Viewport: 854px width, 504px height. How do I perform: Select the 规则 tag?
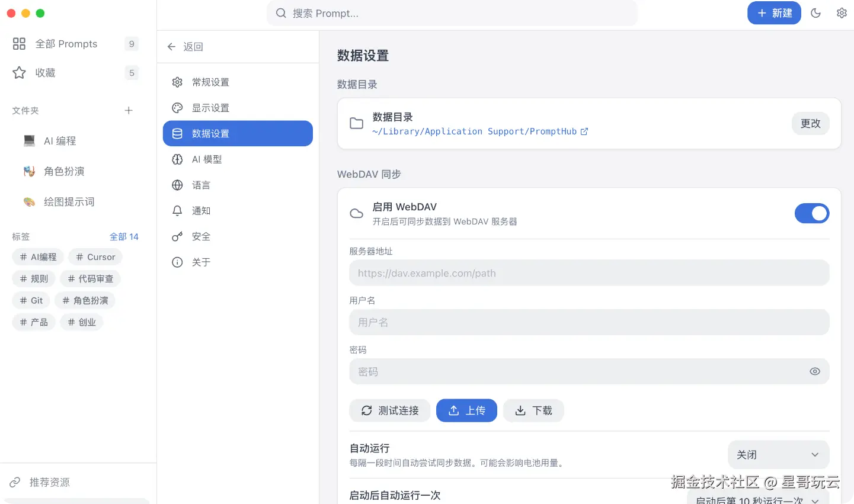pyautogui.click(x=34, y=278)
